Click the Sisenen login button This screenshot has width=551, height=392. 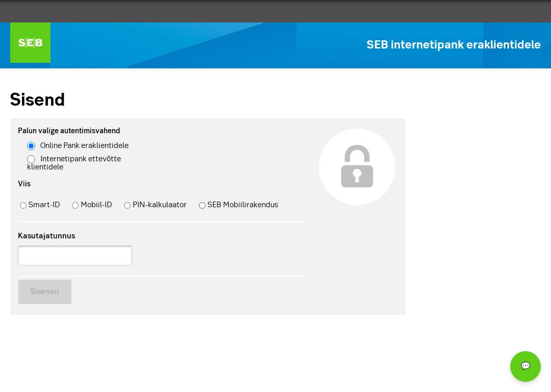coord(44,292)
